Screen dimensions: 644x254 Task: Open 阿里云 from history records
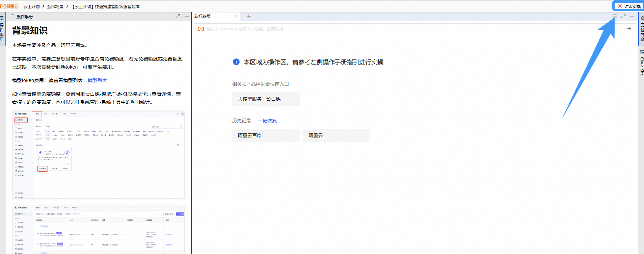coord(337,135)
